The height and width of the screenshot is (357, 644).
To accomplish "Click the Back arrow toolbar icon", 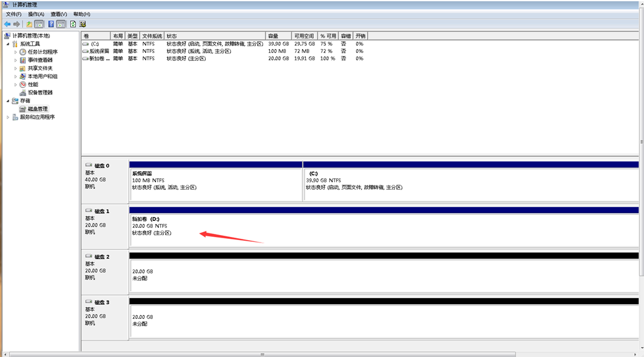I will pyautogui.click(x=7, y=24).
